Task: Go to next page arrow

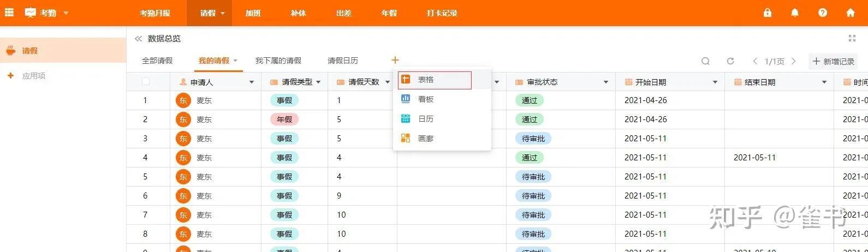Action: (794, 61)
